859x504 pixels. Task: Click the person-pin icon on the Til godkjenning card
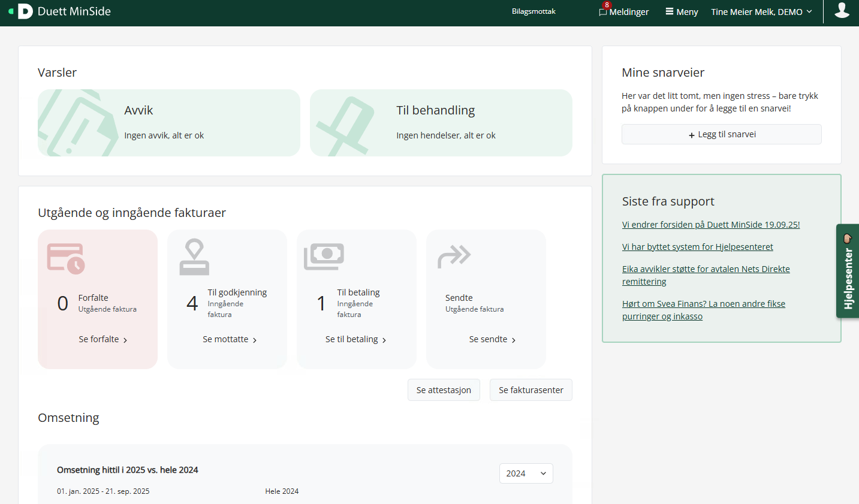[x=194, y=256]
